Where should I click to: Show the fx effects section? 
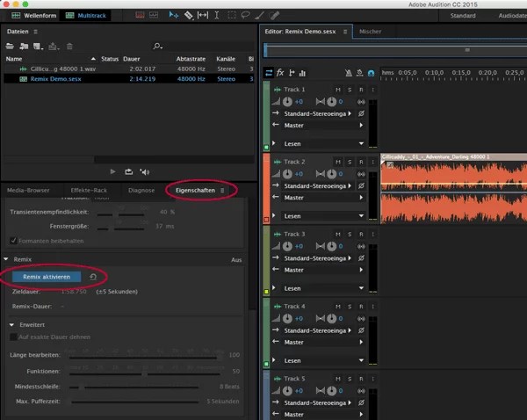click(280, 73)
